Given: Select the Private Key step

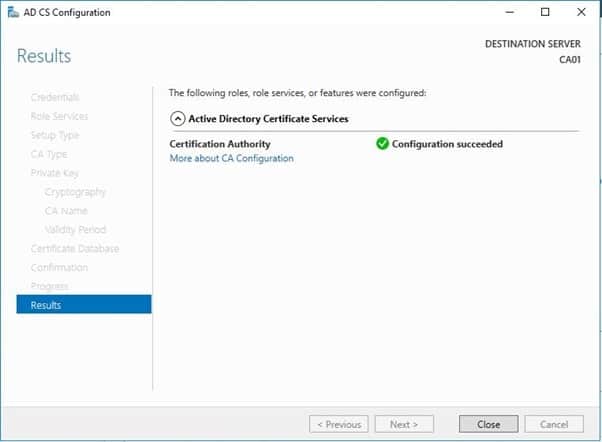Looking at the screenshot, I should click(x=55, y=173).
